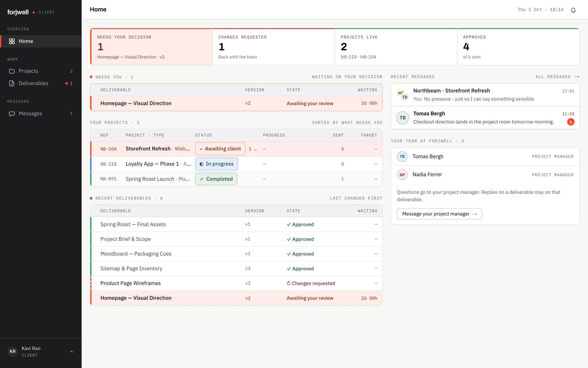Open project NB-091 Spring Roast Launch row
This screenshot has height=368, width=588.
pyautogui.click(x=236, y=179)
